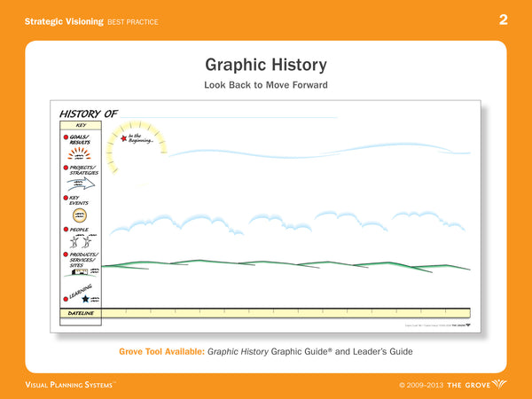Click the red dot beside Projects/Strategies

click(66, 168)
